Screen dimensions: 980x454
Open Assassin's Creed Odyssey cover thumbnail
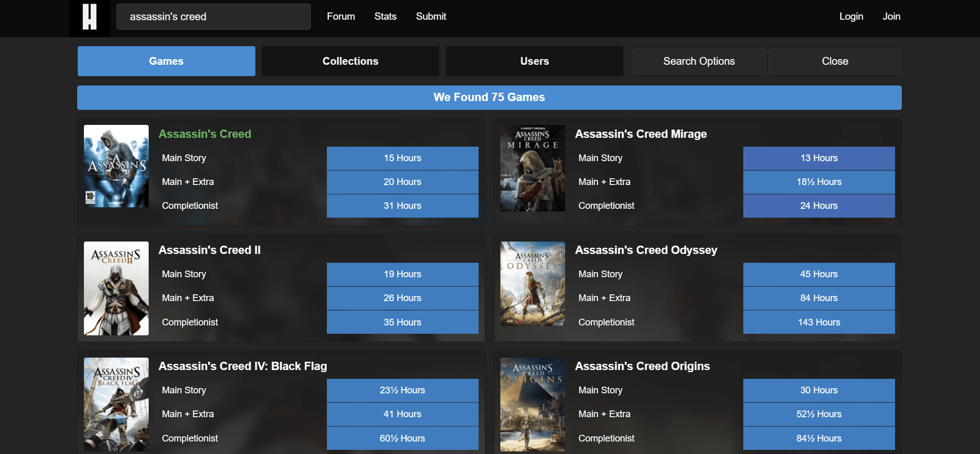(532, 283)
